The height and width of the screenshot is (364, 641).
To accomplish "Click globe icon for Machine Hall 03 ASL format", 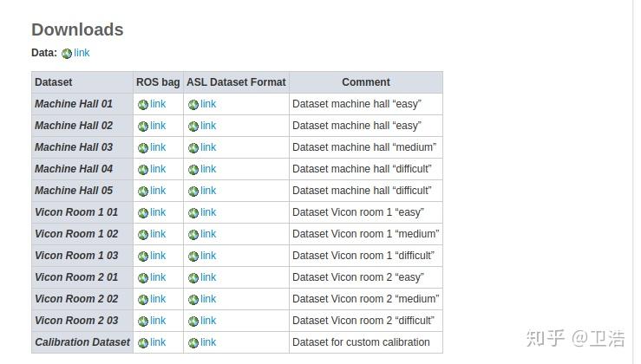I will [x=193, y=148].
